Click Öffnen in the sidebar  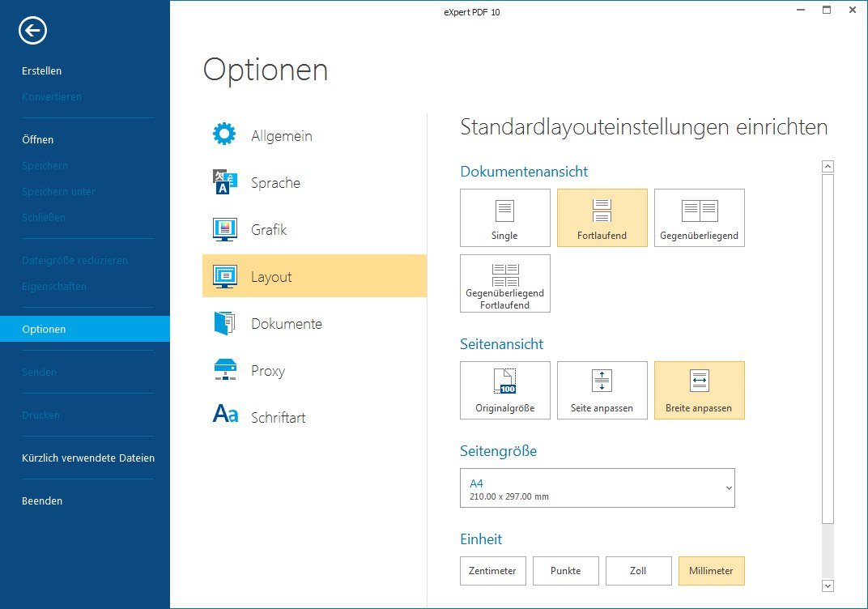[x=37, y=139]
